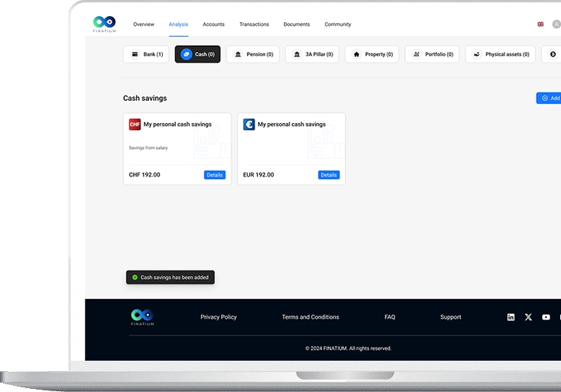Click the CHF currency badge icon
Image resolution: width=561 pixels, height=392 pixels.
pyautogui.click(x=135, y=125)
